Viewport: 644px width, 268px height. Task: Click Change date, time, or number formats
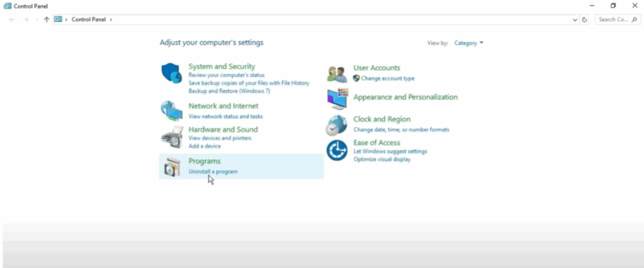(x=401, y=130)
